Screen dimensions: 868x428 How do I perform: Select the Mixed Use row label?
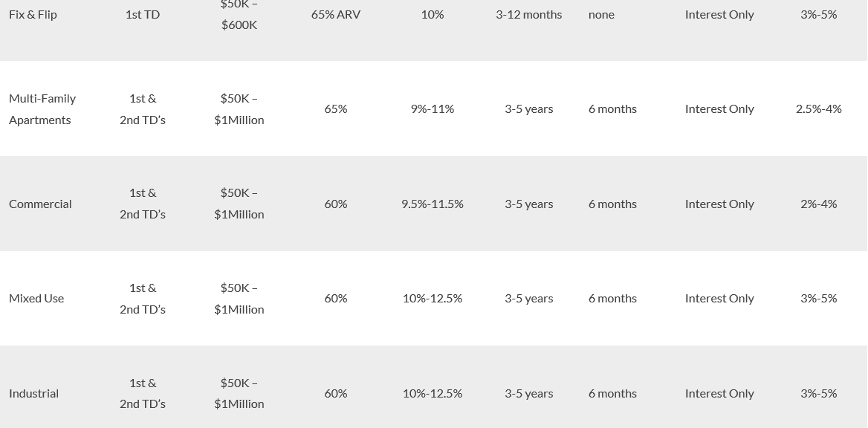(36, 299)
